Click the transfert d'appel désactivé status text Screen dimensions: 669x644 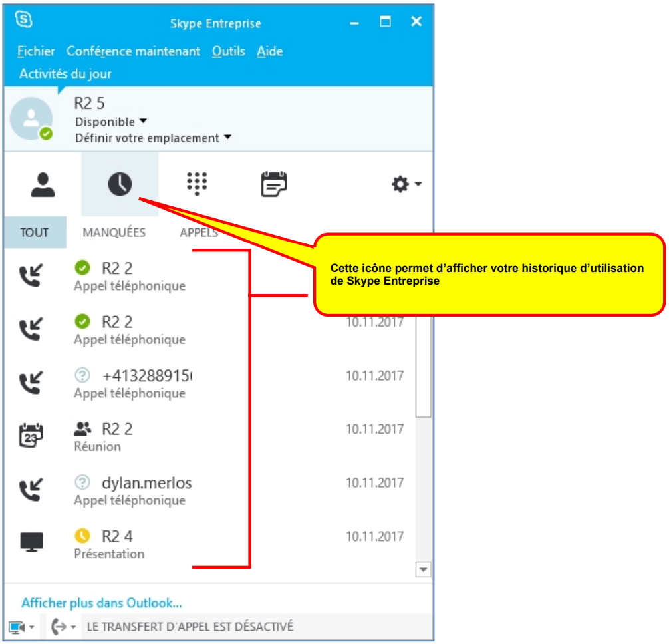coord(190,627)
